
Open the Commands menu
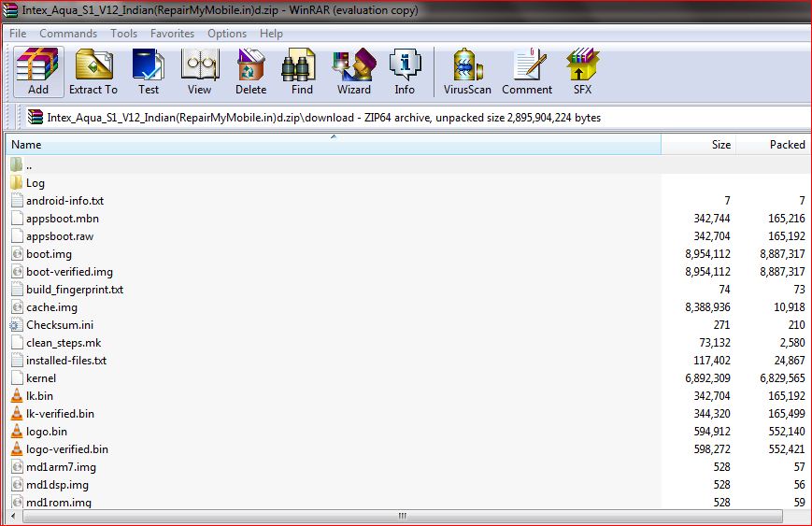click(68, 33)
